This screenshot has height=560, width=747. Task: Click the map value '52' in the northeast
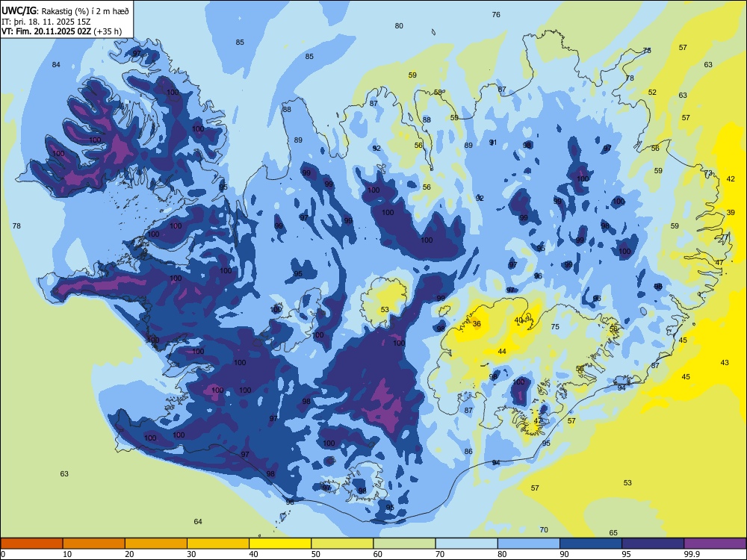651,93
